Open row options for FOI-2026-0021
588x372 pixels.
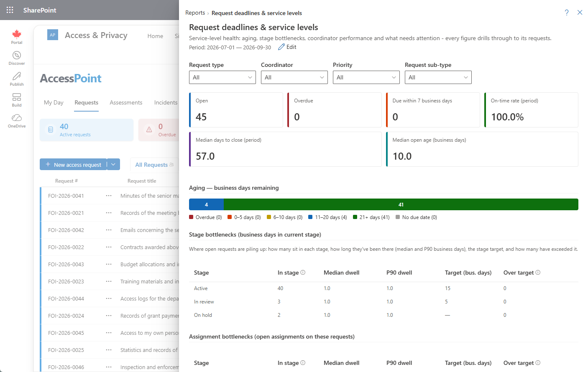click(109, 213)
